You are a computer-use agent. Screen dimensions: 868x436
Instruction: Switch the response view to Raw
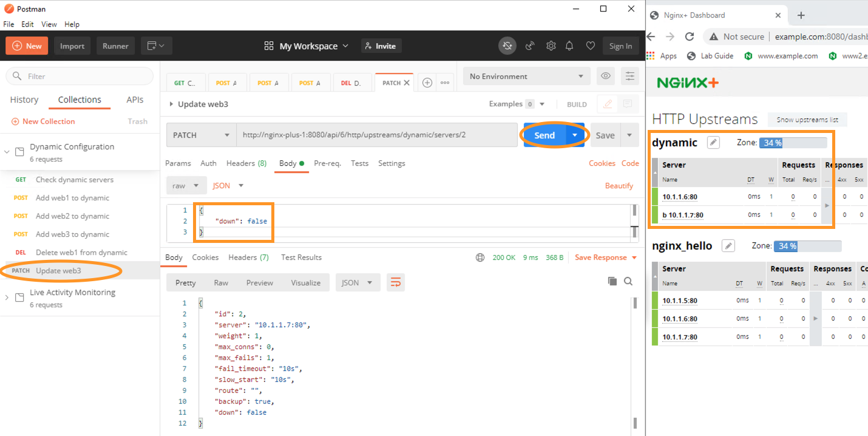point(221,283)
